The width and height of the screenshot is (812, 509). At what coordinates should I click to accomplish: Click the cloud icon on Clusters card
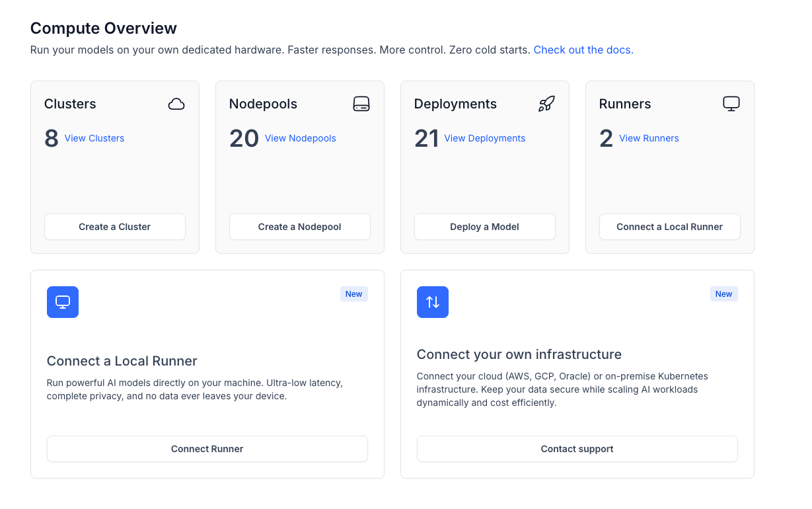176,104
